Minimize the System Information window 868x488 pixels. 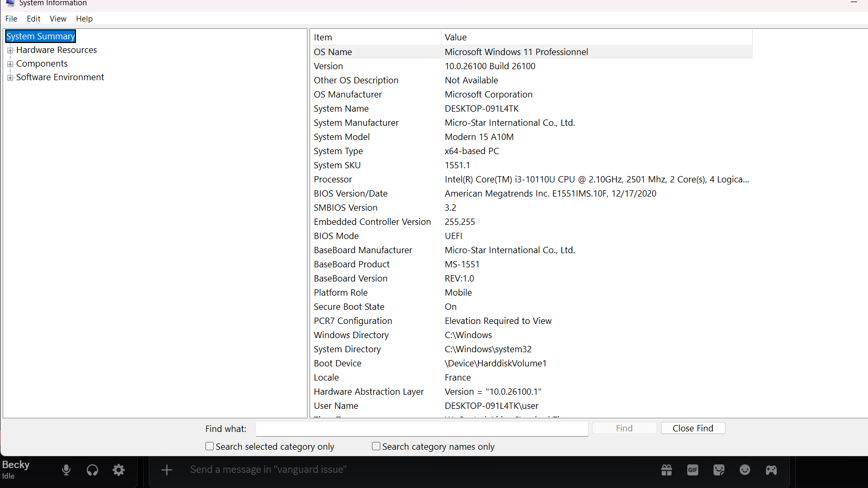coord(854,3)
